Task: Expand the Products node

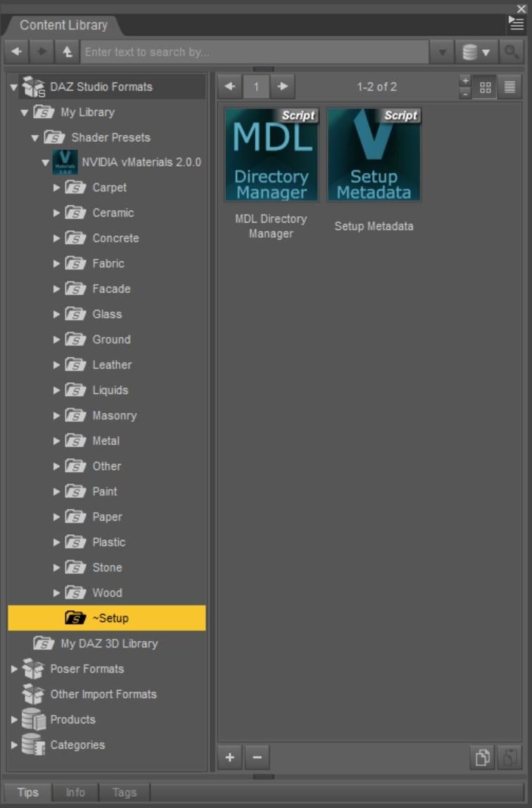Action: 14,719
